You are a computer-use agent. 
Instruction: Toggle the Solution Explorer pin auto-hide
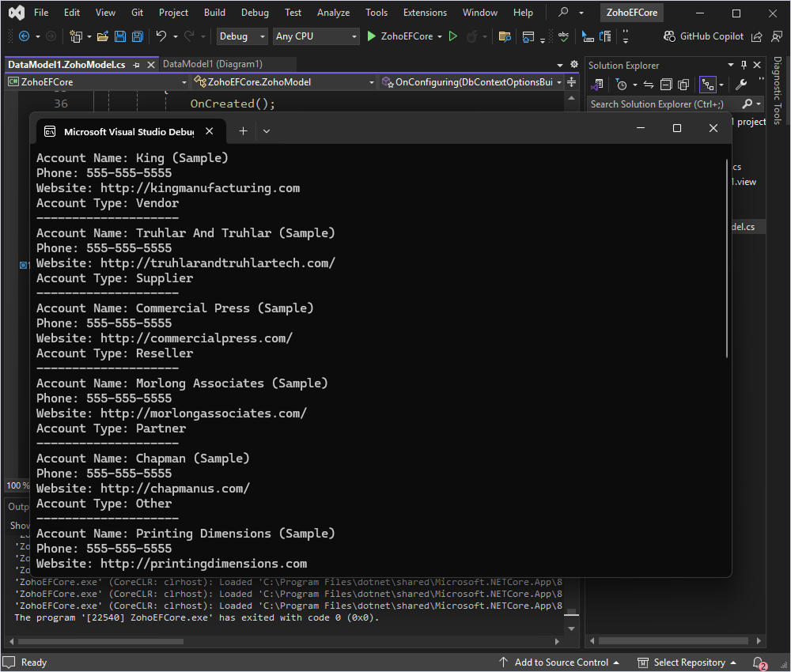(744, 66)
